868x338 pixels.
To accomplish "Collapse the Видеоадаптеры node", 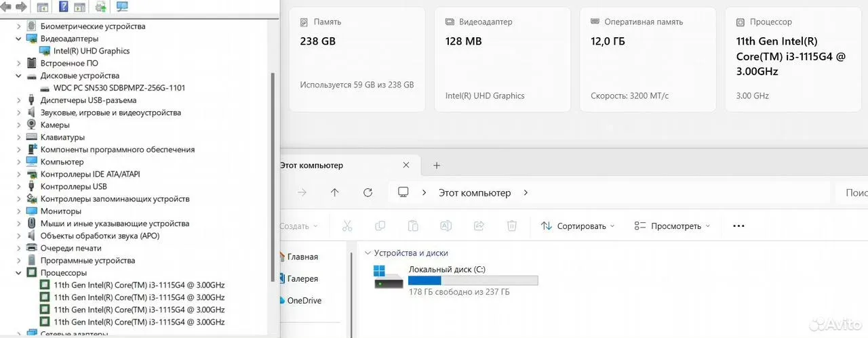I will coord(19,39).
